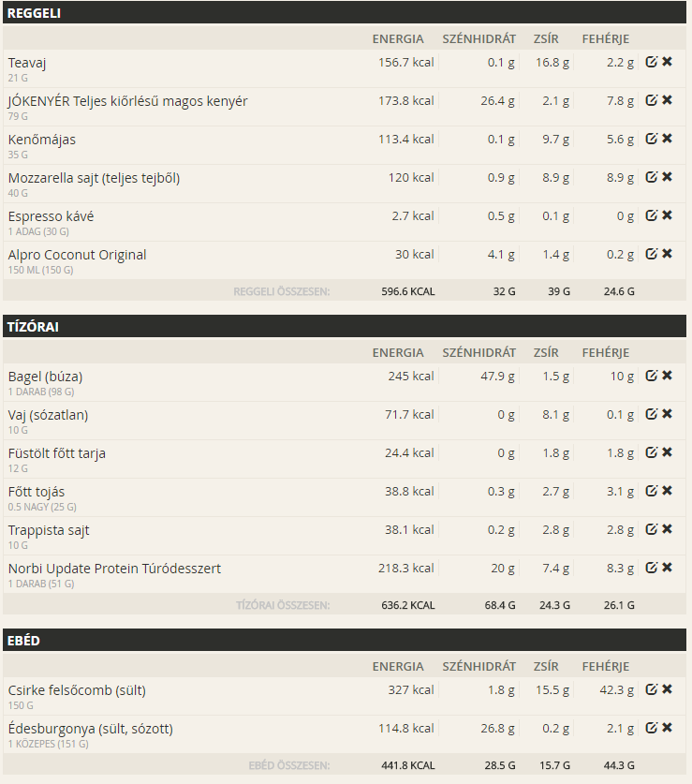692x784 pixels.
Task: Click the EBÉD section header
Action: click(x=345, y=640)
